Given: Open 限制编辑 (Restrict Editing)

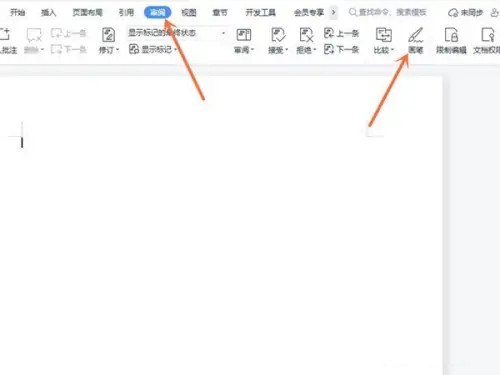Looking at the screenshot, I should click(451, 41).
